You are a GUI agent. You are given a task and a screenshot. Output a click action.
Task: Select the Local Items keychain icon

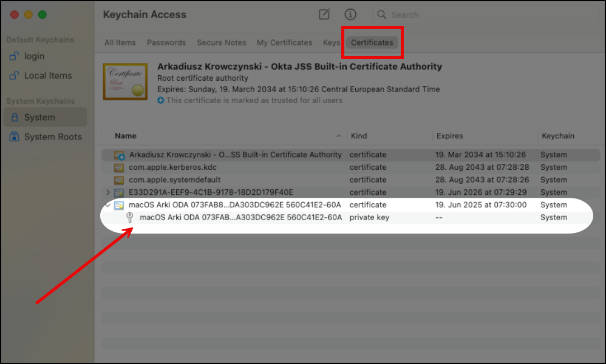coord(14,75)
